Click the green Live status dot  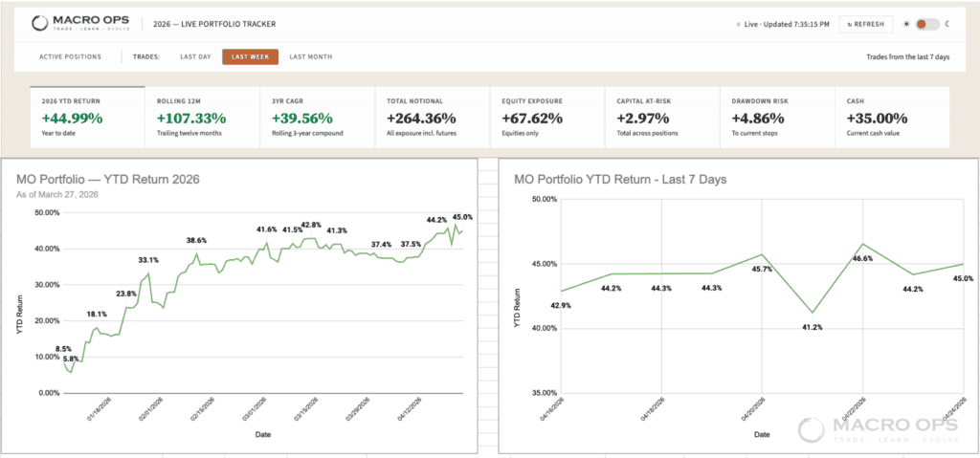click(x=738, y=25)
